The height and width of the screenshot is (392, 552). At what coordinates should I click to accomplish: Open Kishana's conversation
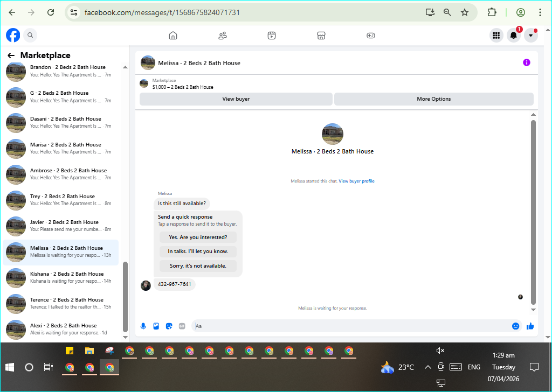(60, 277)
